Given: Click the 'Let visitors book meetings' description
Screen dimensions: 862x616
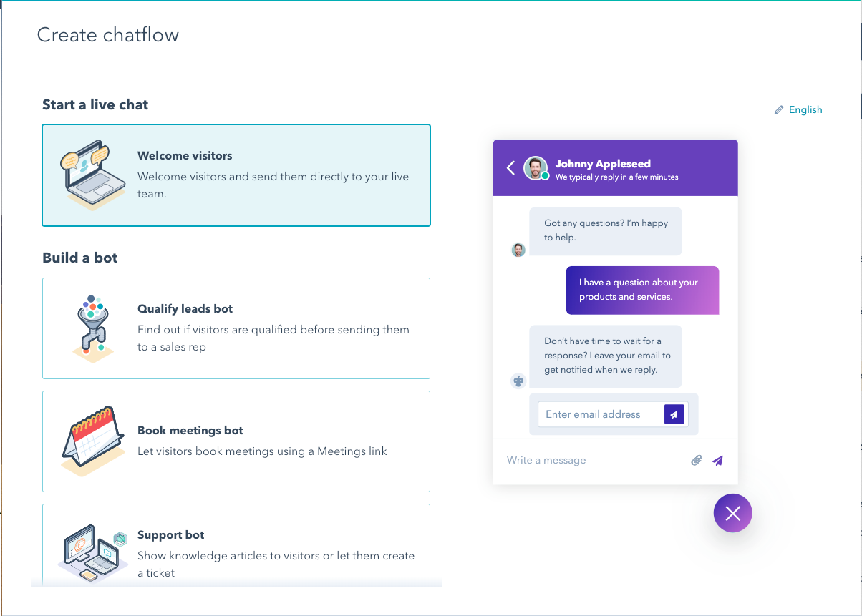Looking at the screenshot, I should pos(262,451).
